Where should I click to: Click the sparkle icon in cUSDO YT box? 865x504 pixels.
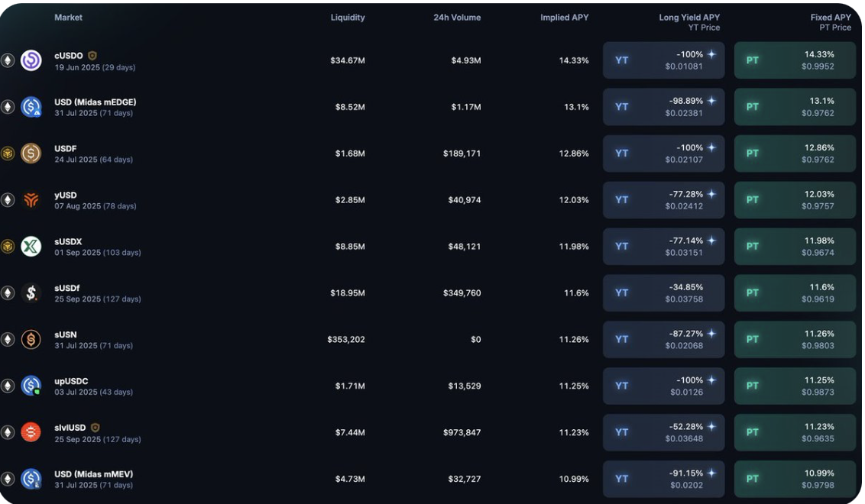tap(711, 54)
